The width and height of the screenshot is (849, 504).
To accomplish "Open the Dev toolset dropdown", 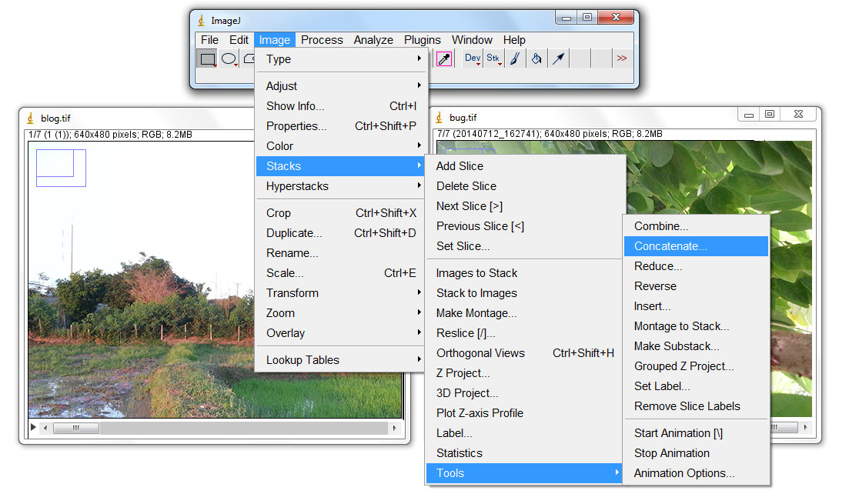I will 471,58.
